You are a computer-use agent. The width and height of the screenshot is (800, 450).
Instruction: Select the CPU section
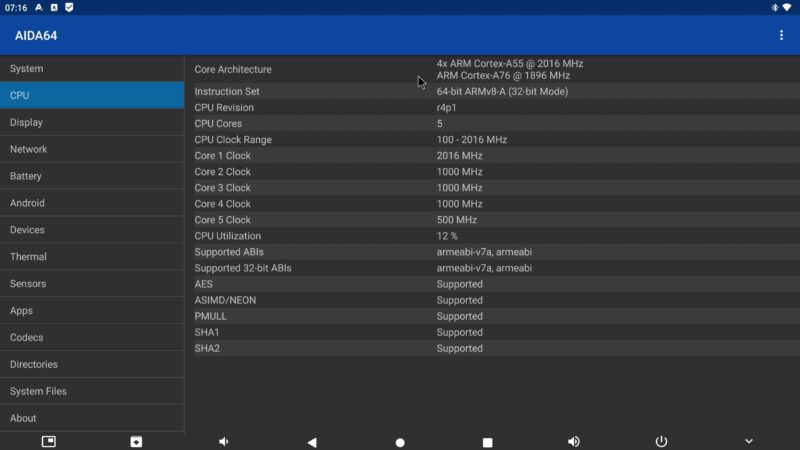(92, 95)
